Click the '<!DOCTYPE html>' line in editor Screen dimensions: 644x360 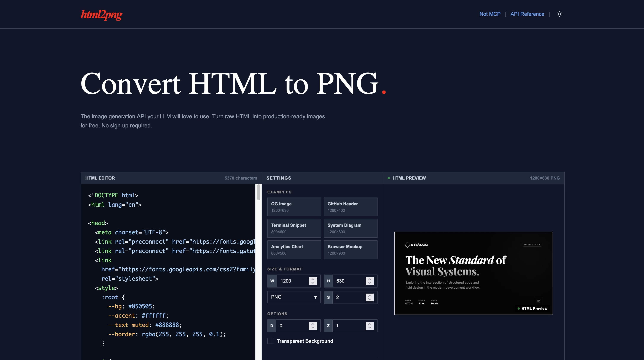pos(113,195)
